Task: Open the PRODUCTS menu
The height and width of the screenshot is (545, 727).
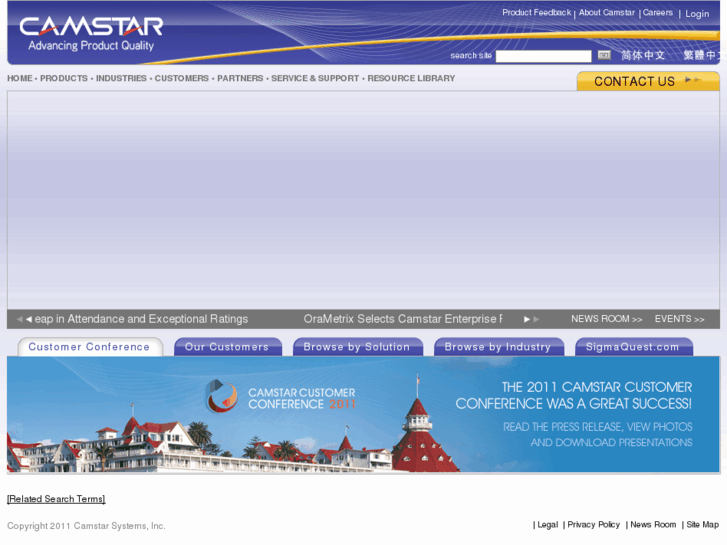Action: click(x=64, y=78)
